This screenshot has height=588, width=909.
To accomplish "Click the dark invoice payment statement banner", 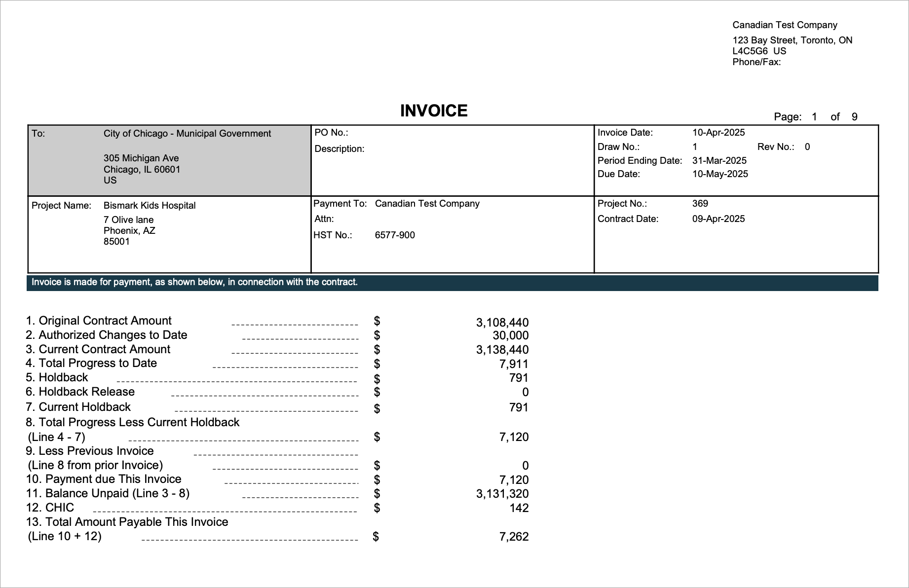I will pos(453,283).
